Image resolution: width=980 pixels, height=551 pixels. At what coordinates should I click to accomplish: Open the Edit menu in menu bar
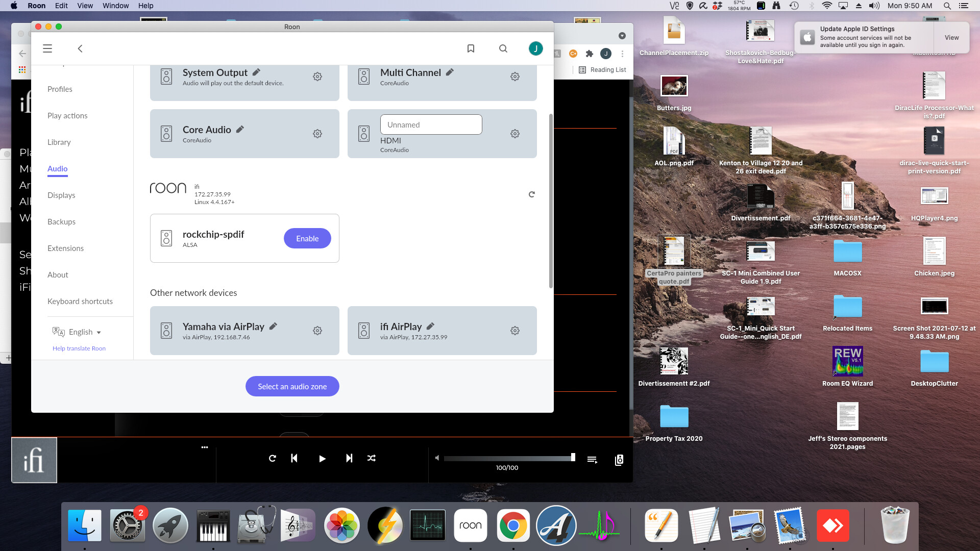[x=61, y=6]
